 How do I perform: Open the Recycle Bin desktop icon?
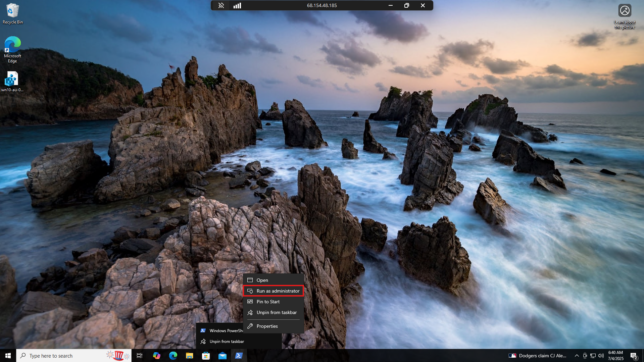[12, 13]
